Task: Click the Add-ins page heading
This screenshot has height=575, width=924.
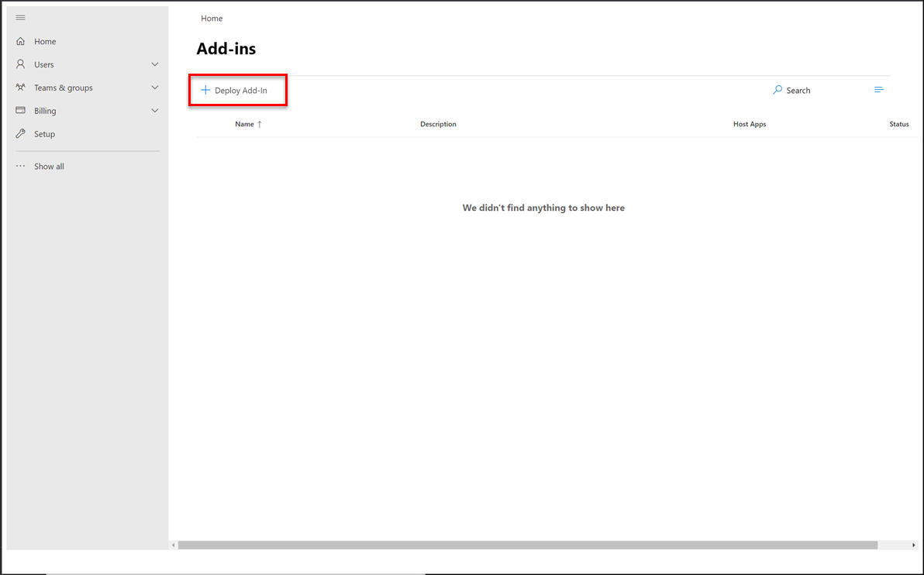Action: tap(226, 48)
